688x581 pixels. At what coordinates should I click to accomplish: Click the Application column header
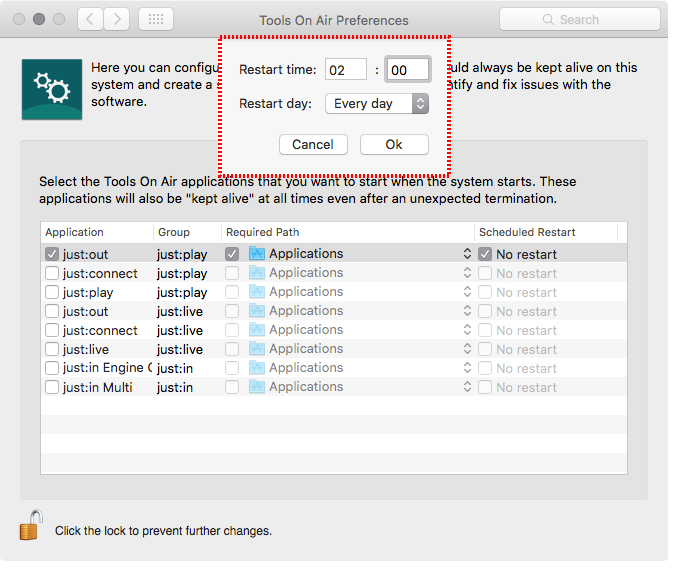[x=97, y=232]
